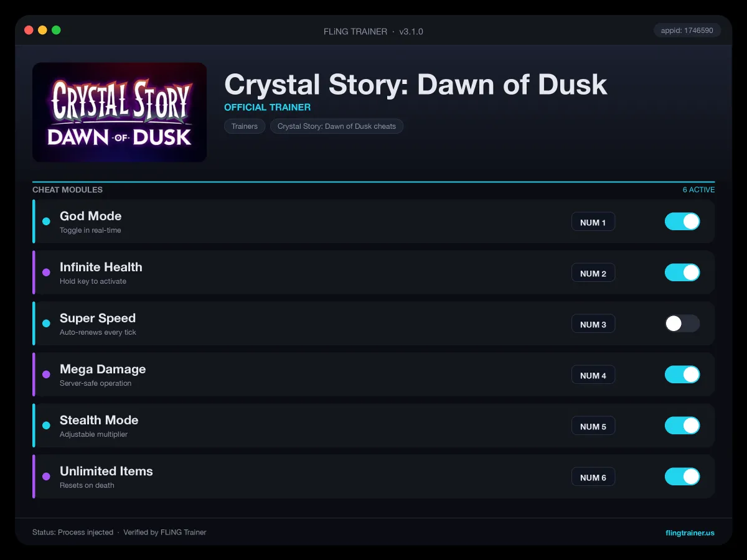Click the purple dot beside Unlimited Items
Image resolution: width=747 pixels, height=560 pixels.
46,477
